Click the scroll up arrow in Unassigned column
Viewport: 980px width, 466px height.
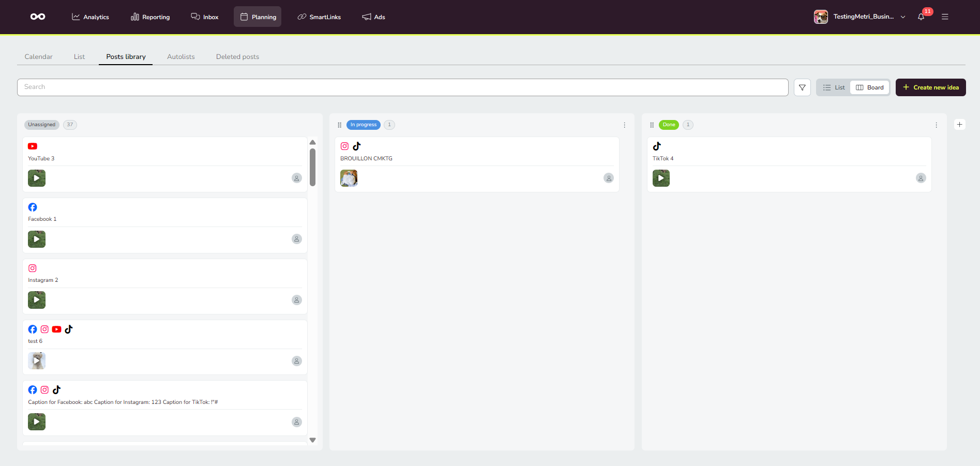[312, 142]
